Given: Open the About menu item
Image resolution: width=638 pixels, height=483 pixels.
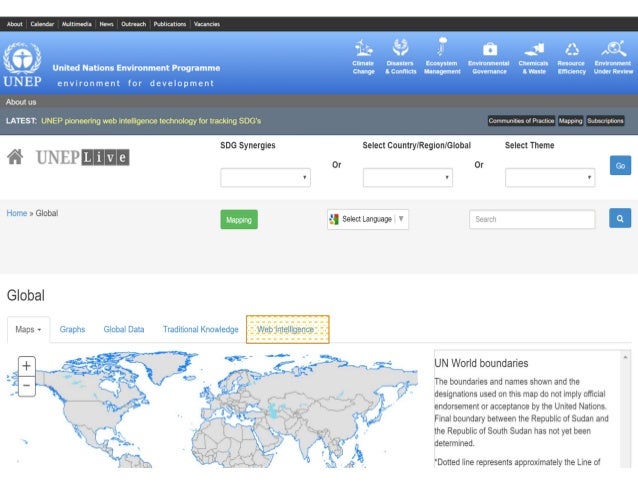Looking at the screenshot, I should pyautogui.click(x=15, y=24).
